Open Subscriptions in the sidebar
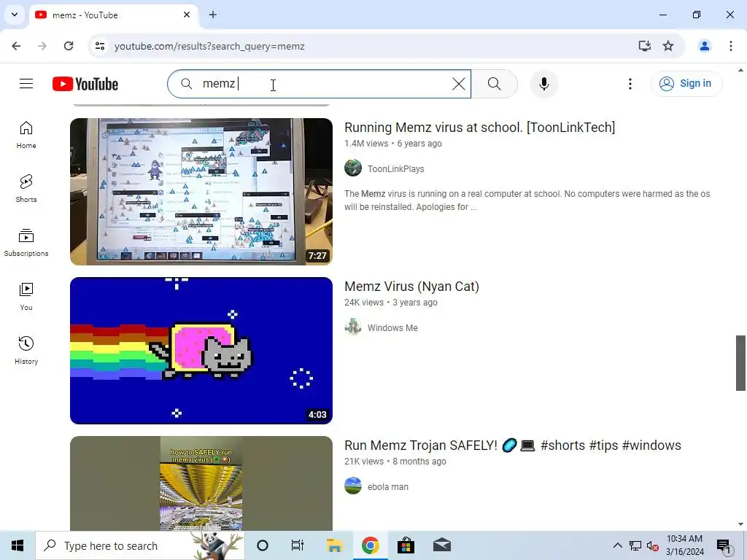 [x=26, y=243]
